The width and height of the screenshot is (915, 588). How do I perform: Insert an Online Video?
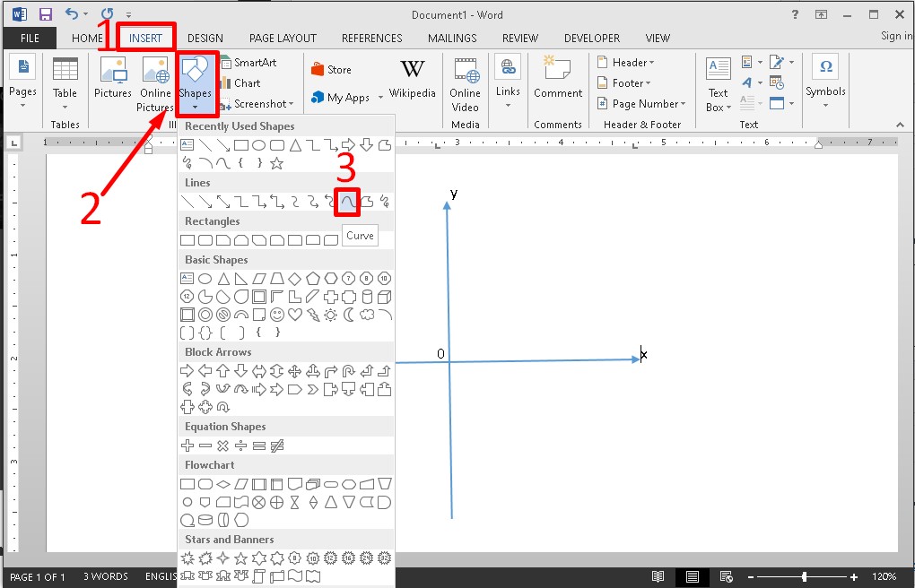click(x=465, y=84)
